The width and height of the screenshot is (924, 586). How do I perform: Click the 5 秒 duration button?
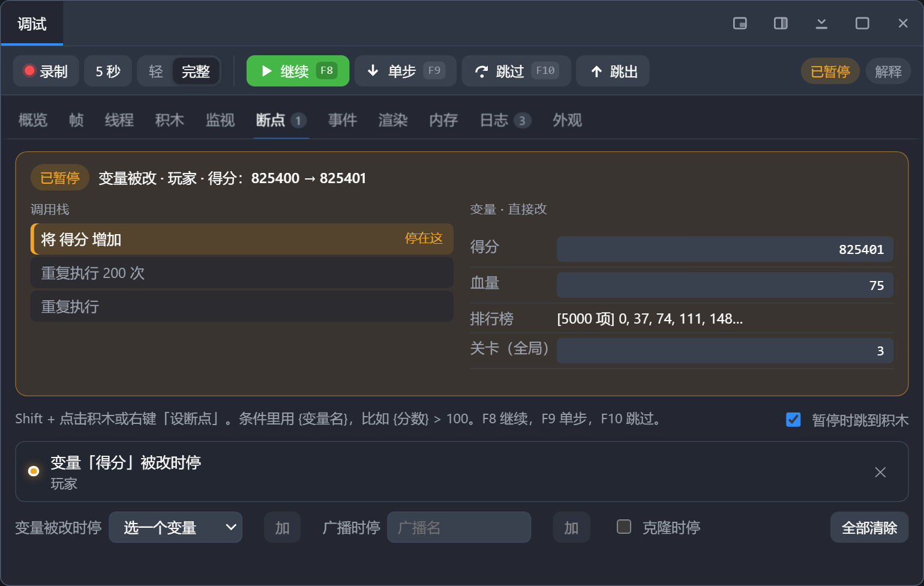[x=108, y=71]
